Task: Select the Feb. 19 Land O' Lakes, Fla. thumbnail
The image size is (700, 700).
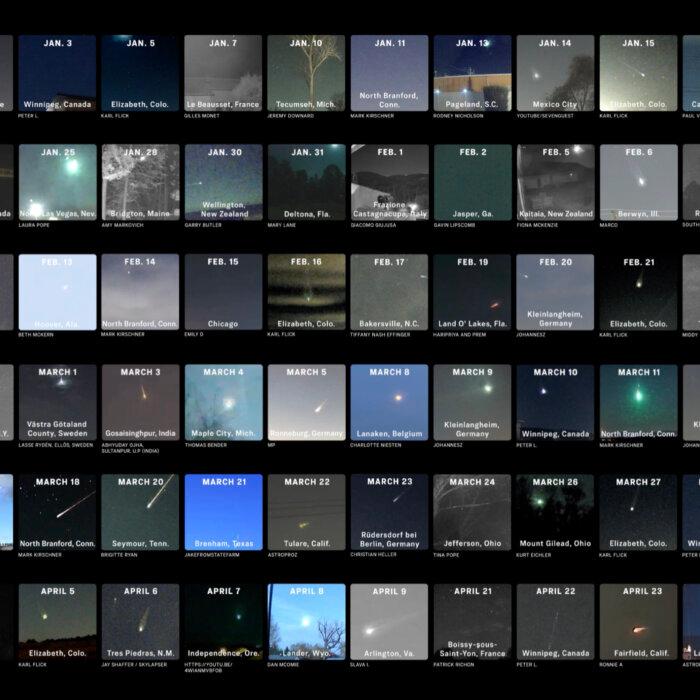Action: pos(472,292)
